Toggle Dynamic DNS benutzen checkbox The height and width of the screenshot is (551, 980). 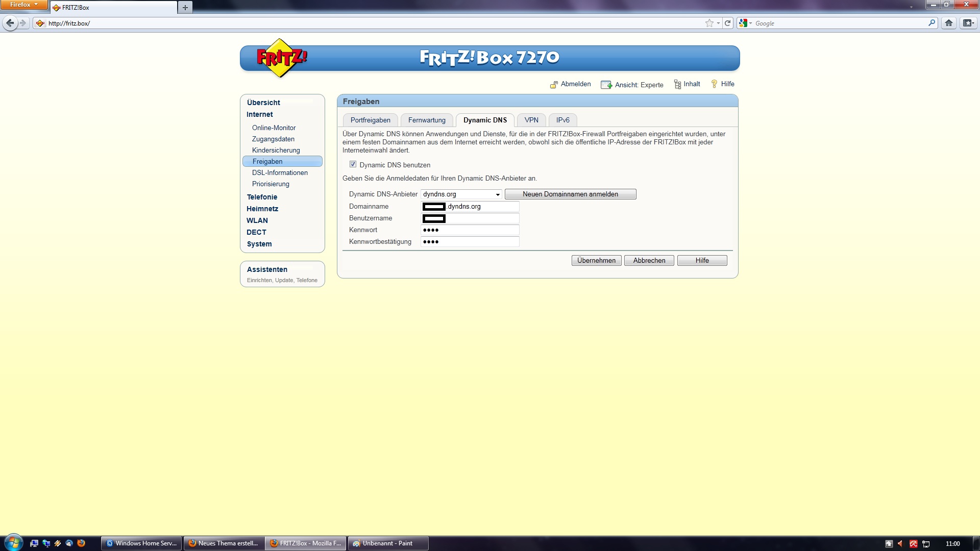pos(353,164)
